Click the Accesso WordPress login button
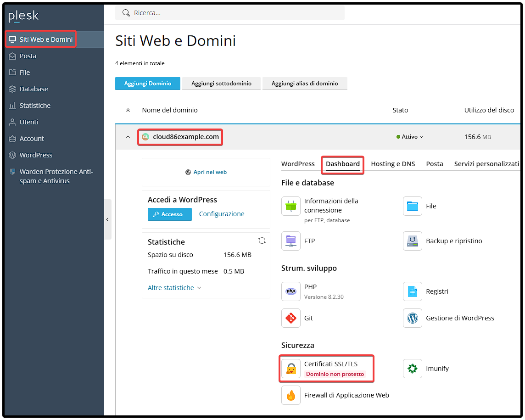 point(170,214)
